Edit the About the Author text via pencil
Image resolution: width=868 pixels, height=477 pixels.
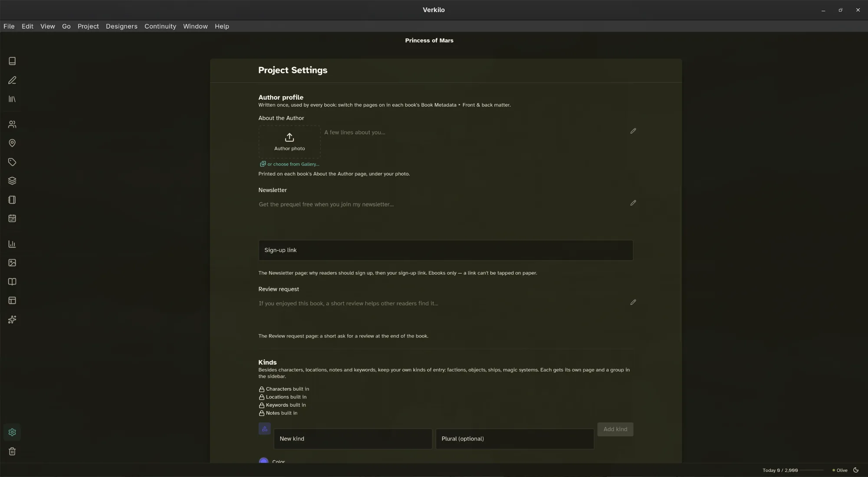(633, 131)
